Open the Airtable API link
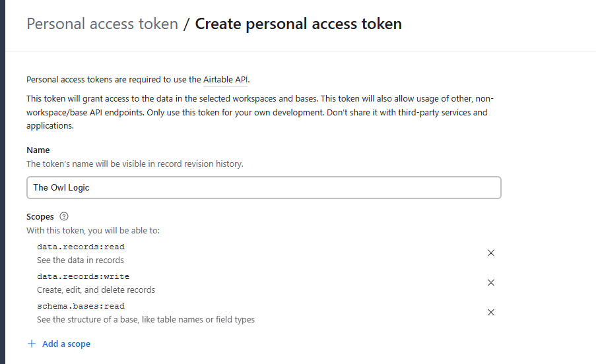The width and height of the screenshot is (596, 364). [226, 80]
